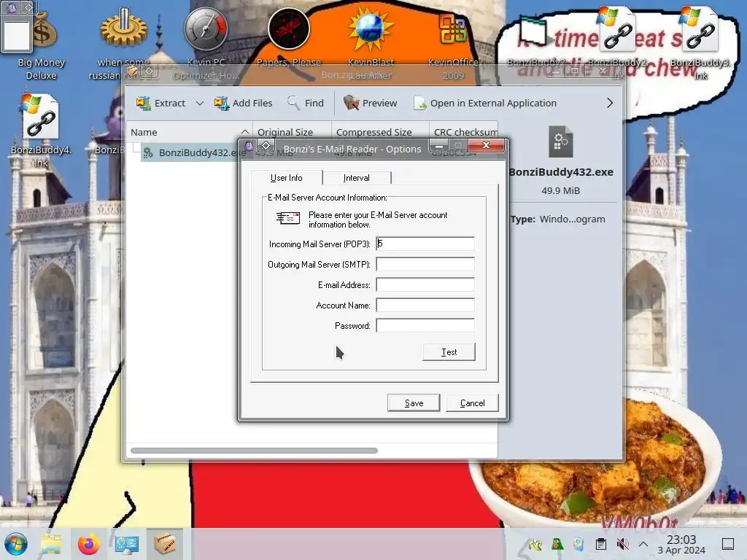Click the diamond pin button in Options title bar
The width and height of the screenshot is (747, 560).
click(266, 145)
